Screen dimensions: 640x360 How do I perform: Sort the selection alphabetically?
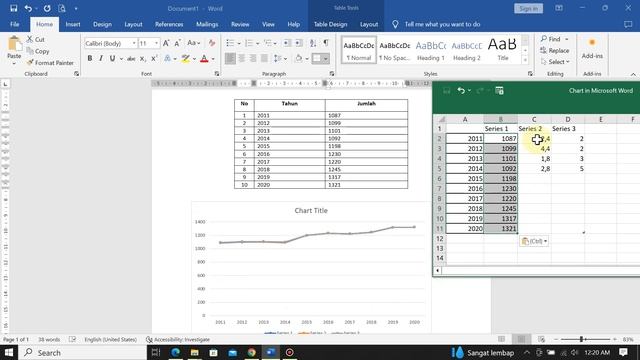pyautogui.click(x=313, y=43)
